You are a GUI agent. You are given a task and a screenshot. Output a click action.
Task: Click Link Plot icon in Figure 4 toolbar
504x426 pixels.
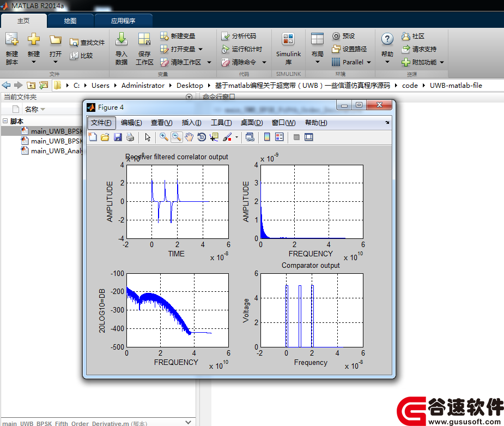[x=250, y=137]
